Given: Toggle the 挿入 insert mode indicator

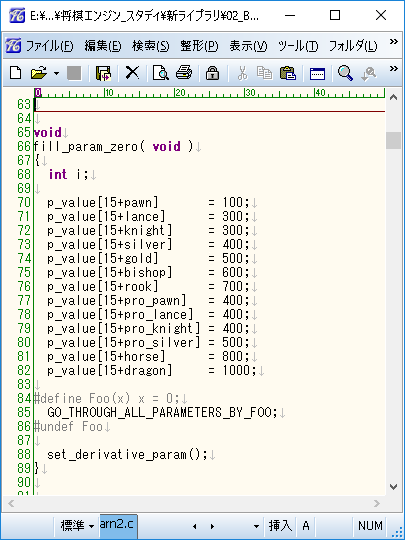Looking at the screenshot, I should coord(280,526).
